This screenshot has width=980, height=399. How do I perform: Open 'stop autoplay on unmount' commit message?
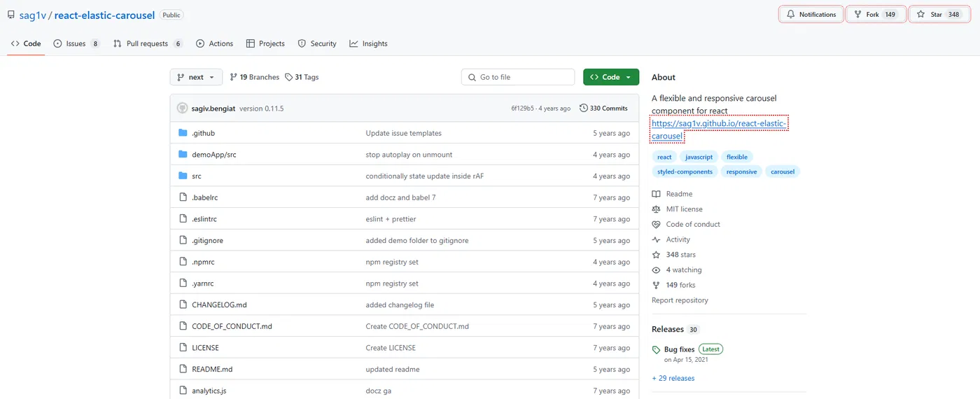409,155
